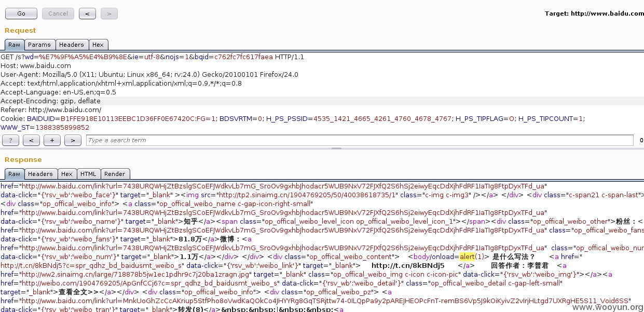The image size is (644, 312).
Task: Click the 'Accept-Encoding: gzip, deflate' line
Action: click(x=51, y=101)
